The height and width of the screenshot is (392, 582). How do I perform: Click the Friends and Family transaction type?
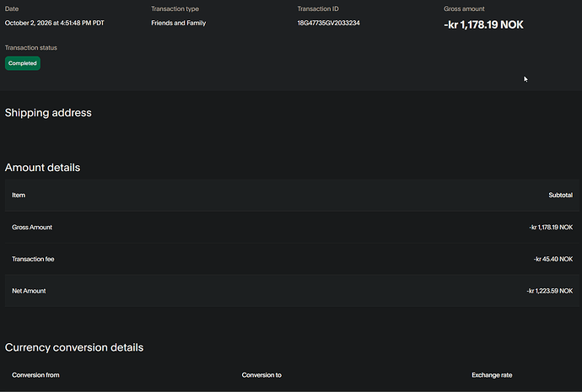tap(179, 23)
